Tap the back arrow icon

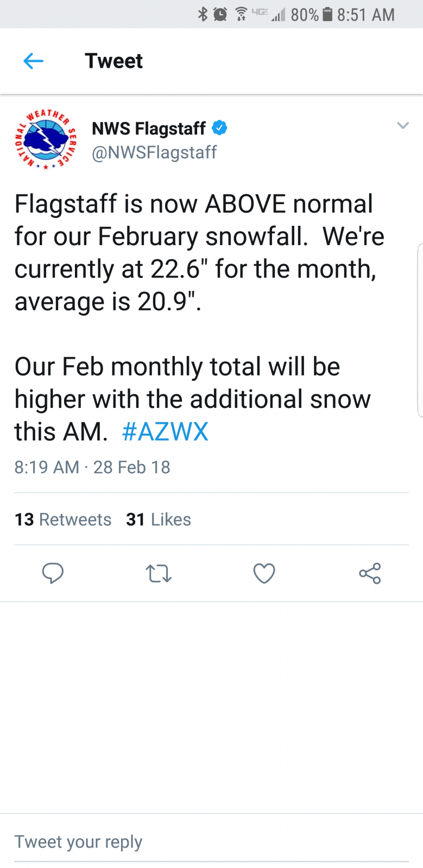click(x=33, y=61)
